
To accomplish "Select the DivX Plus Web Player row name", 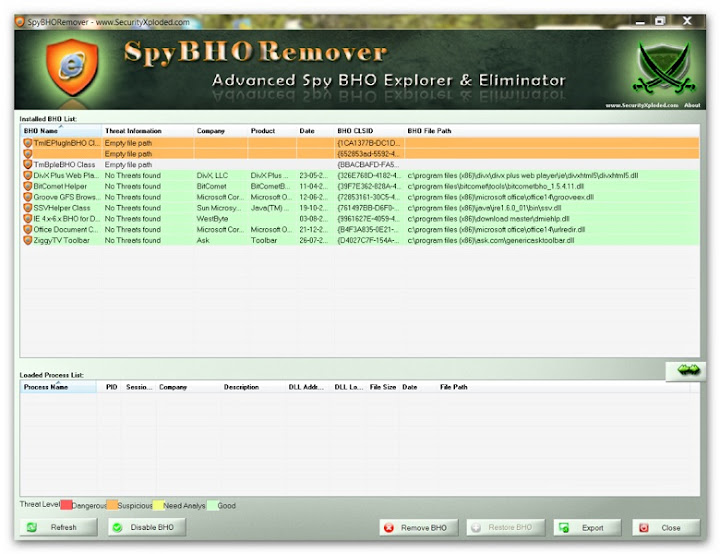I will click(66, 175).
